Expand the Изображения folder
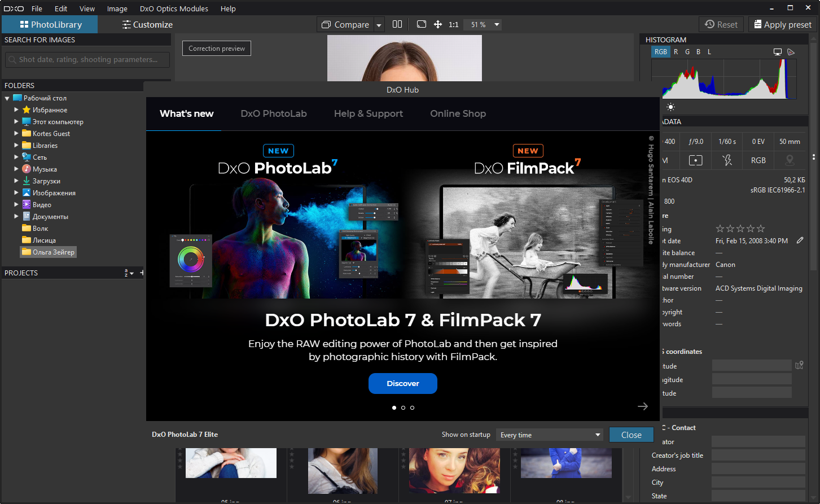Screen dimensions: 820x504 (16, 192)
